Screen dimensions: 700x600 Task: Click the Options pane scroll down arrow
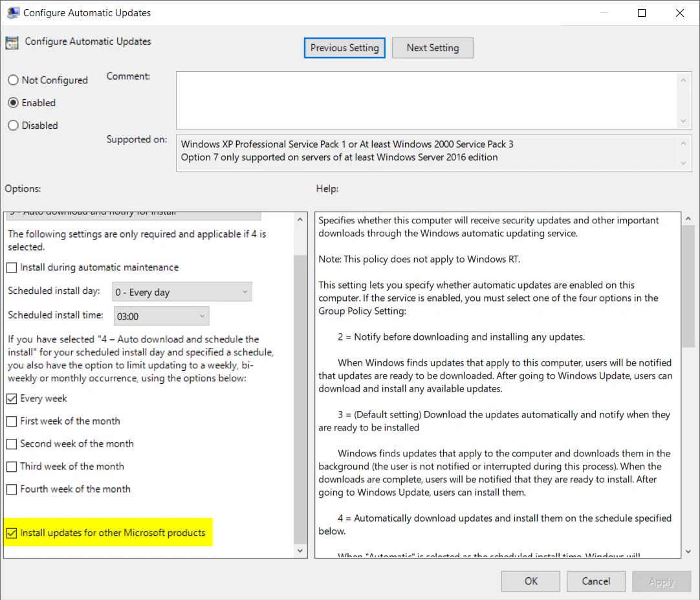(300, 551)
